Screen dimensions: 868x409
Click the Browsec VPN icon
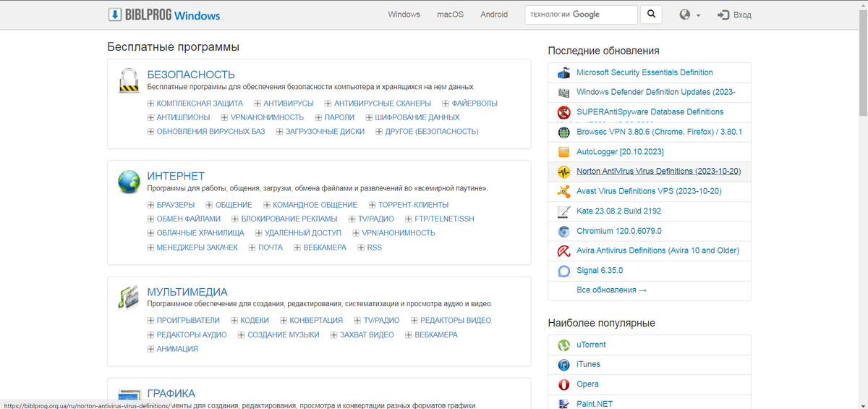pos(564,132)
